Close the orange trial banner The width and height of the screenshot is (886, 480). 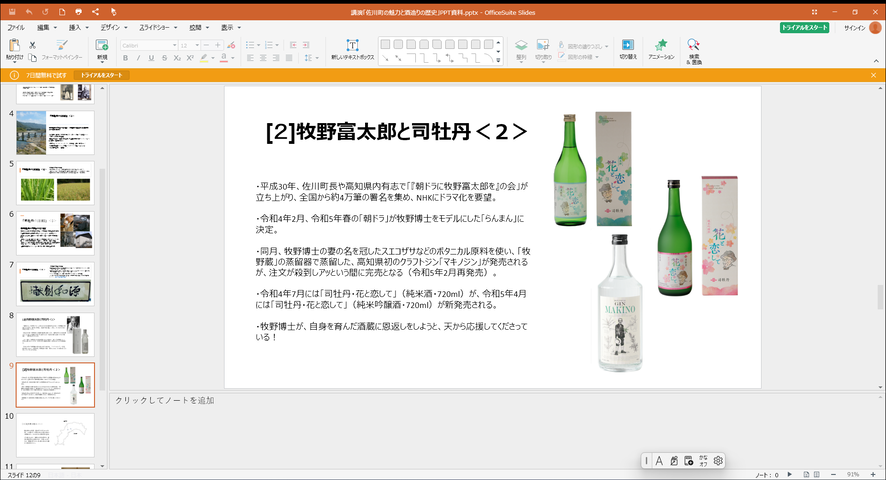pyautogui.click(x=874, y=75)
